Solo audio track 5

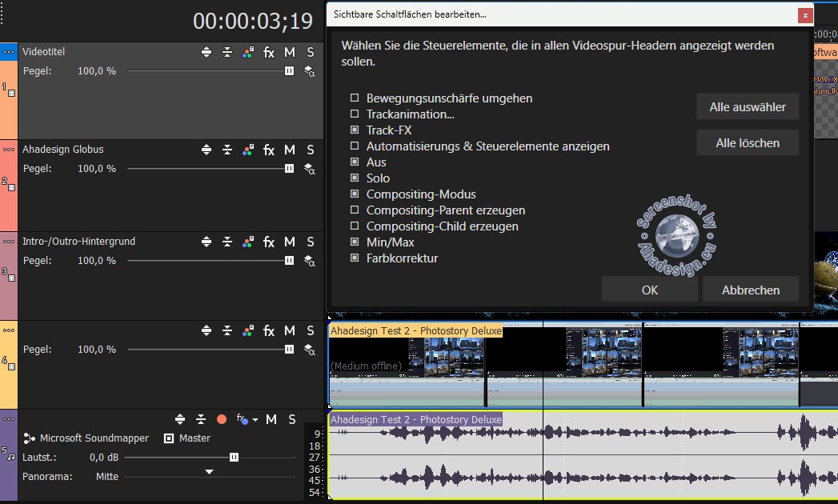click(x=292, y=419)
